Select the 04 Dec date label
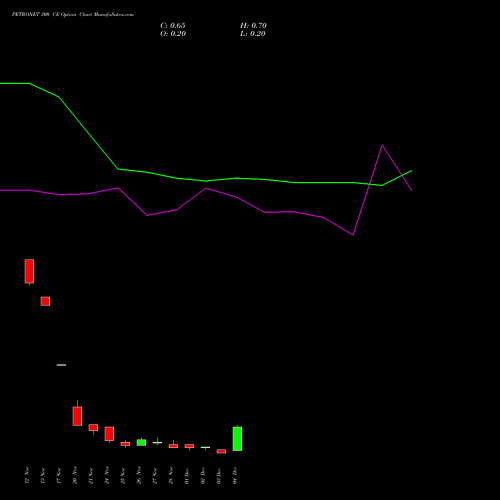 pos(235,475)
